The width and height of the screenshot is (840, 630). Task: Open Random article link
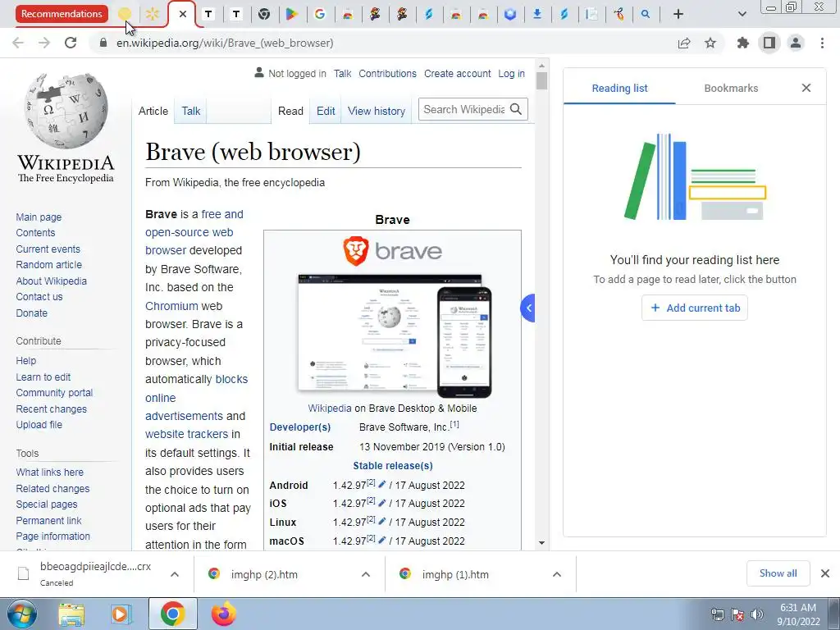48,265
